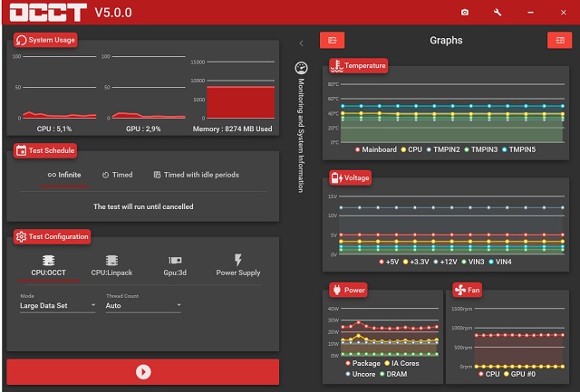The height and width of the screenshot is (392, 580).
Task: Click the red layout button right of Graphs
Action: 560,40
